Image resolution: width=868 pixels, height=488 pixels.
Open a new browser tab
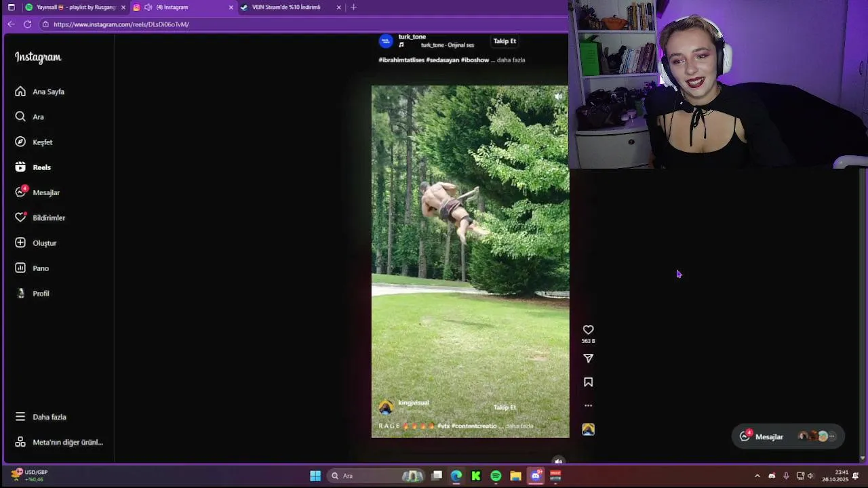[x=353, y=7]
